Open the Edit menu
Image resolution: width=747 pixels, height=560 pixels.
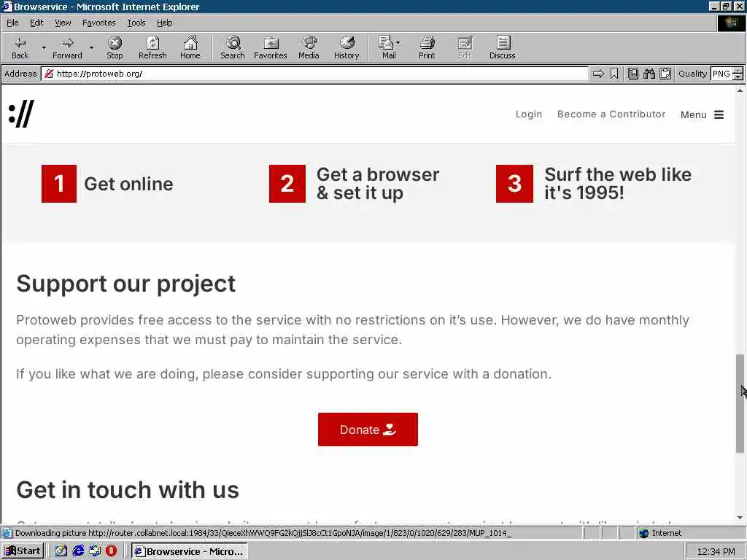[x=36, y=23]
